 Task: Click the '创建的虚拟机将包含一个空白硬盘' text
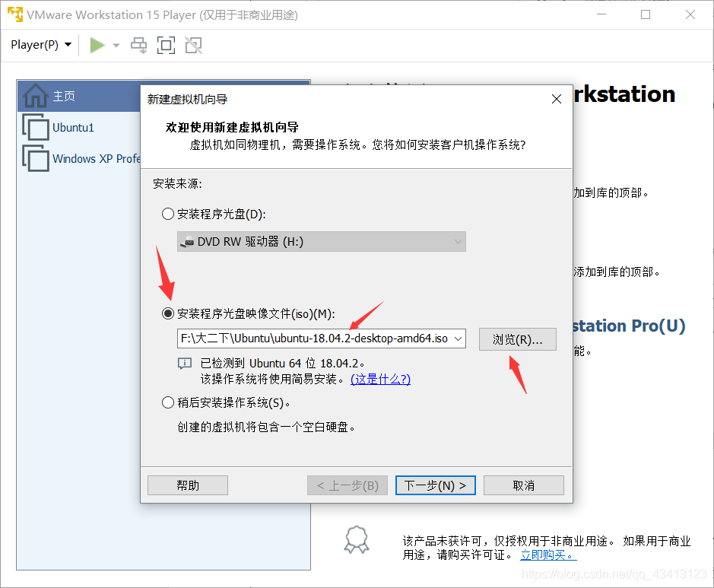point(266,427)
